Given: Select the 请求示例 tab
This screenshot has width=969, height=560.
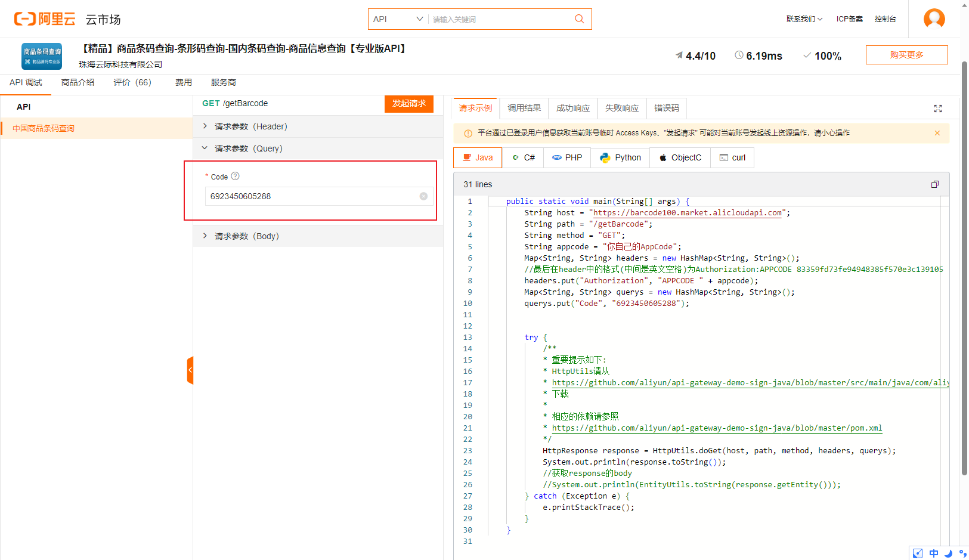Looking at the screenshot, I should coord(475,108).
